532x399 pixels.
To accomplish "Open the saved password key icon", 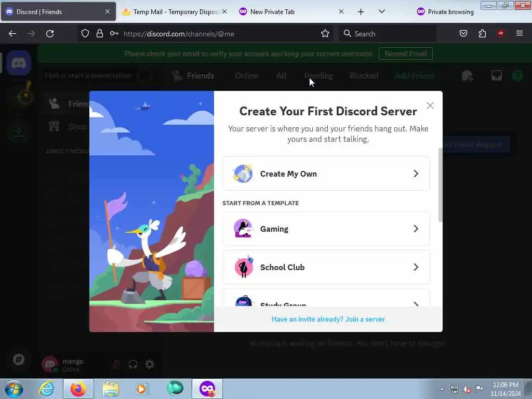I will [114, 33].
